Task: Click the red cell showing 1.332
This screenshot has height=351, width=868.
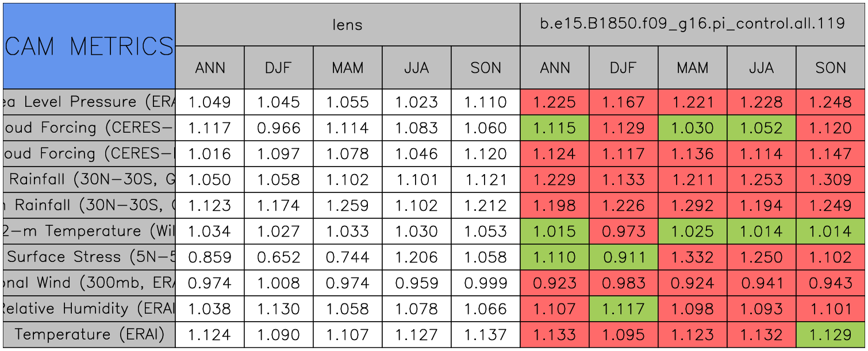Action: (x=692, y=257)
